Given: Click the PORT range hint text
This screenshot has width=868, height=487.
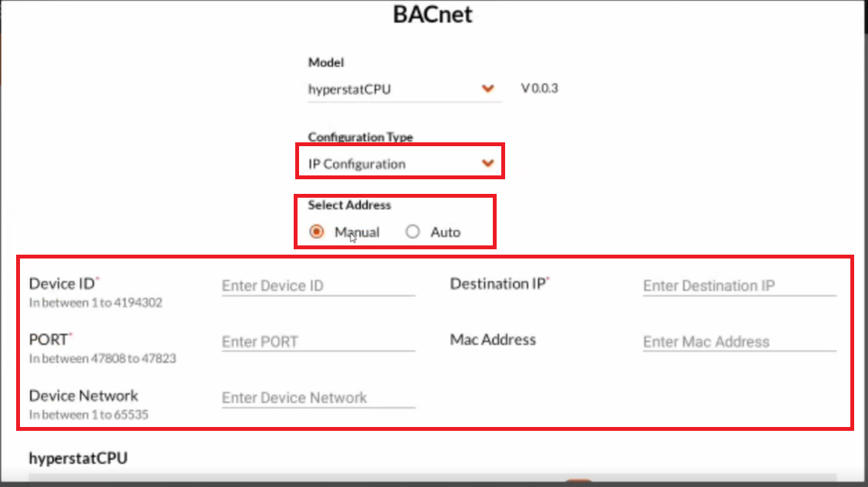Looking at the screenshot, I should 102,359.
